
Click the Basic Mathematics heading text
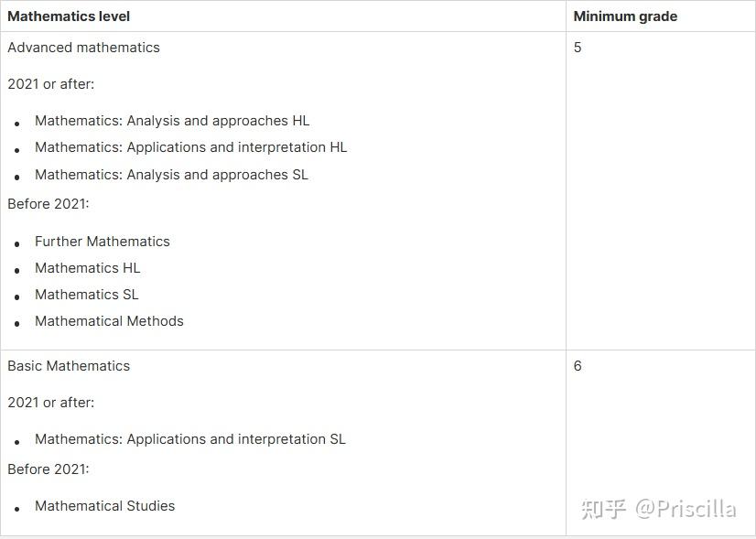pyautogui.click(x=69, y=366)
